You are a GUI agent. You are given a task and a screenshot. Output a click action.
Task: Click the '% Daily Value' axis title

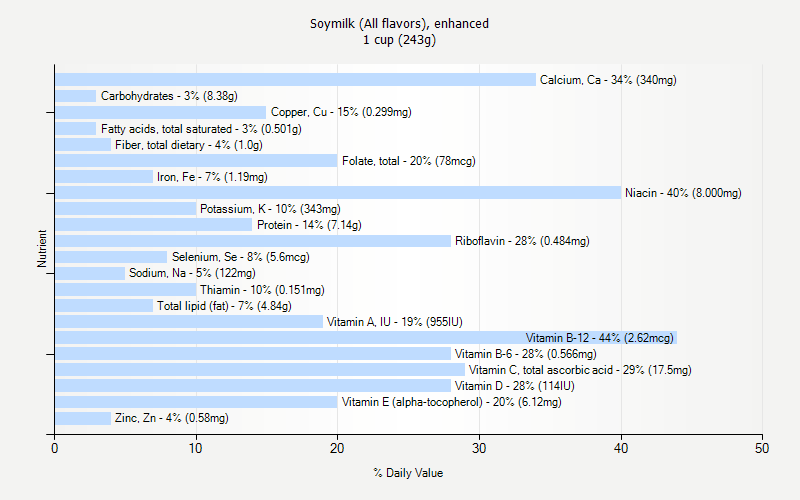[x=408, y=473]
